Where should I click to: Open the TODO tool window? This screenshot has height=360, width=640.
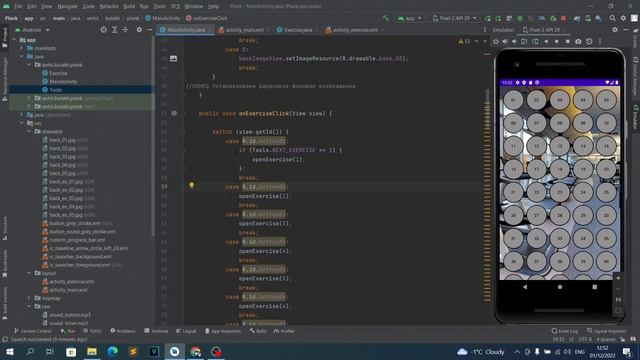(x=92, y=331)
